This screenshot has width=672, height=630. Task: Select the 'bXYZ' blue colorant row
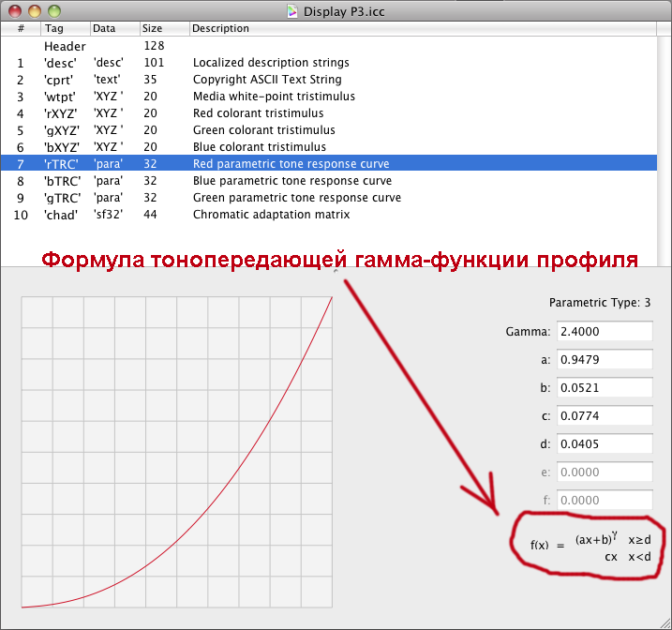260,147
